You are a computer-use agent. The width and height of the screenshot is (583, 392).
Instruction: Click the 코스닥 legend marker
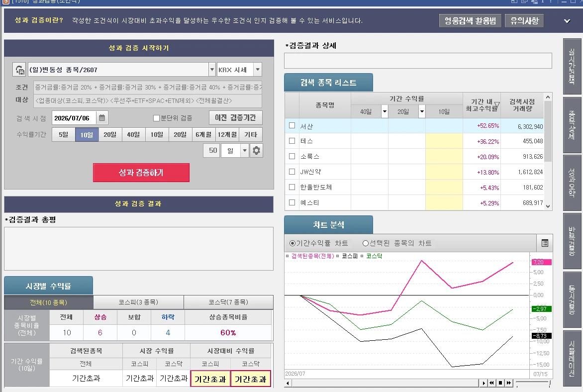pos(362,256)
